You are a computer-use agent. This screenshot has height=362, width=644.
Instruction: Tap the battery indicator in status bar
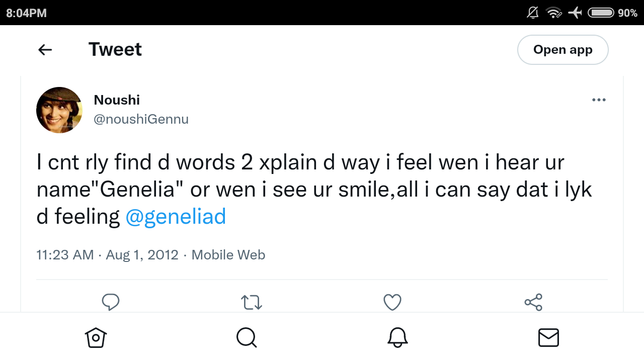[x=601, y=13]
